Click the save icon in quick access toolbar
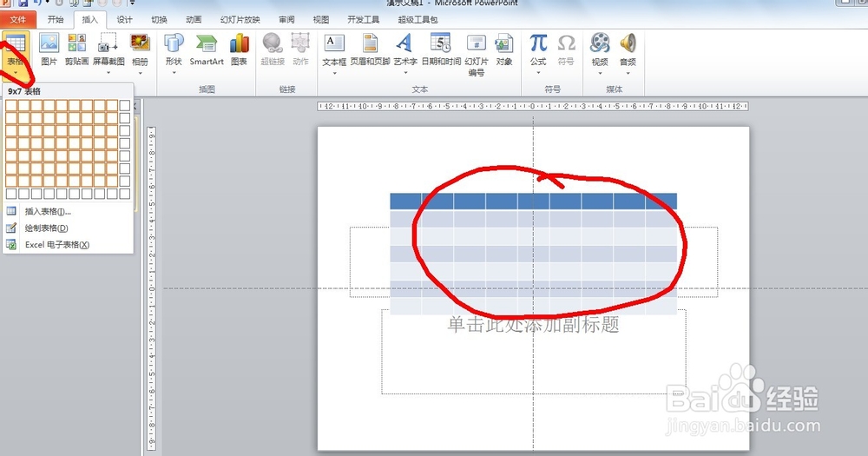868x456 pixels. 23,3
